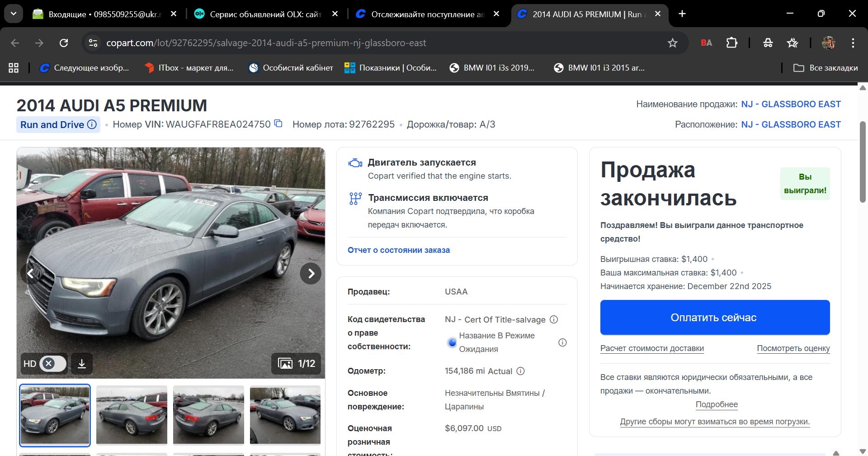Download the current vehicle photo

pos(82,363)
